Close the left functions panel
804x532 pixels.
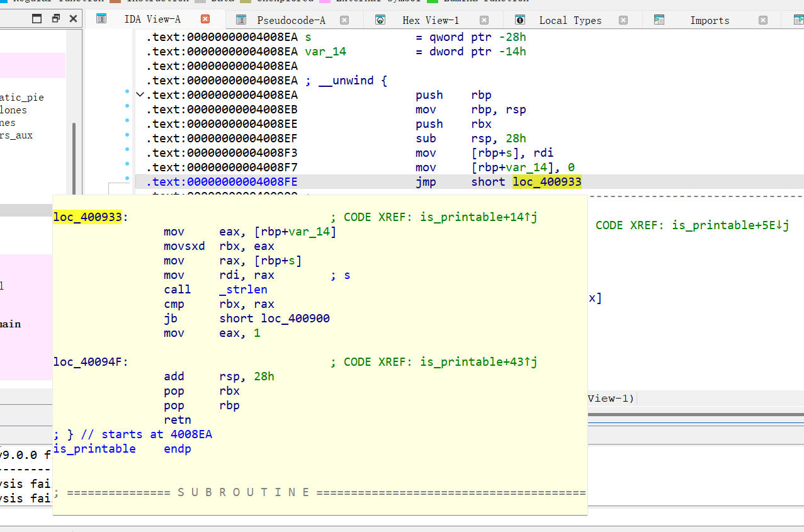click(73, 18)
